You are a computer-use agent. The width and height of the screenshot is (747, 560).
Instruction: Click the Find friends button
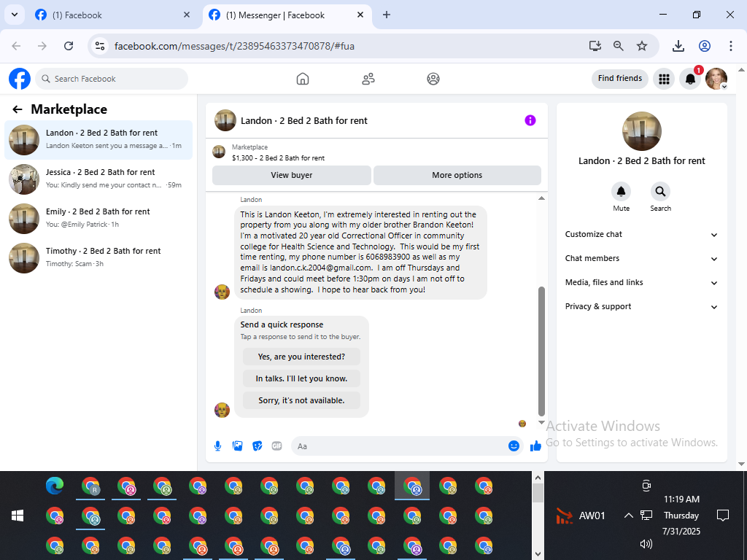tap(620, 79)
